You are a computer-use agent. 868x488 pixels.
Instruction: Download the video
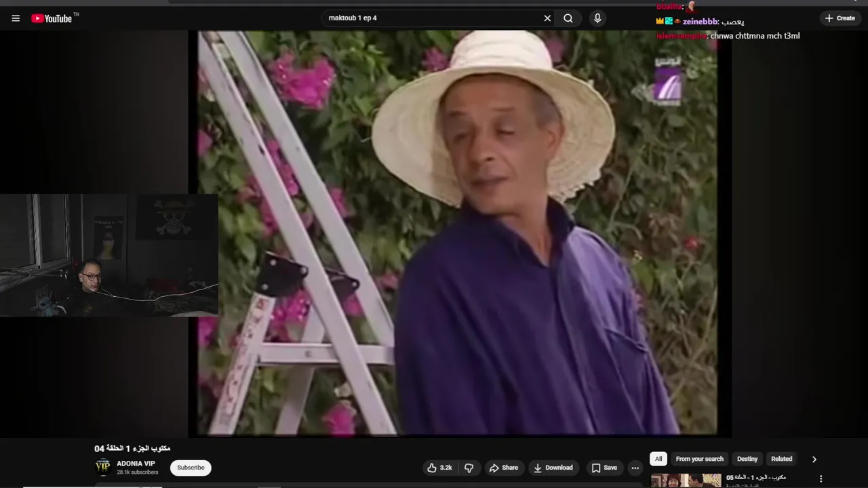coord(553,468)
